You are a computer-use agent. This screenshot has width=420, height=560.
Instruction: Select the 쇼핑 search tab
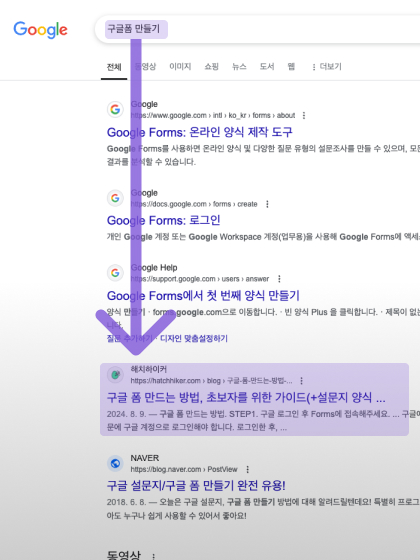click(x=211, y=66)
